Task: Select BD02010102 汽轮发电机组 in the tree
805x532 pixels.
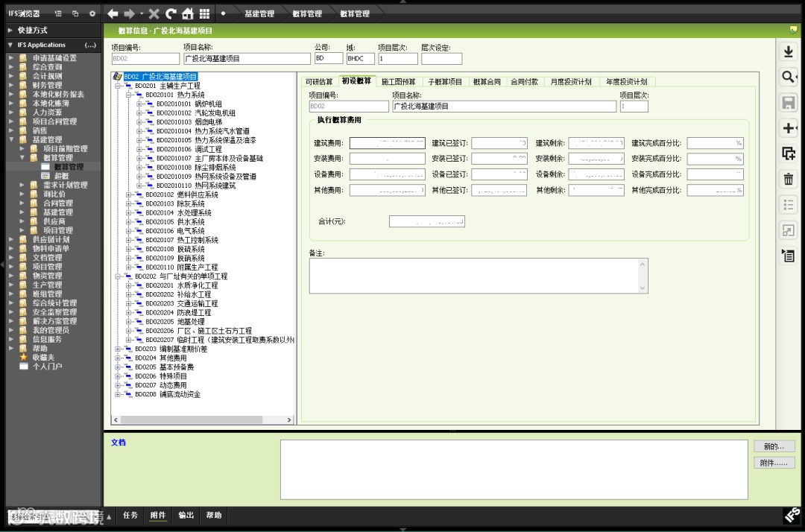Action: pyautogui.click(x=196, y=113)
